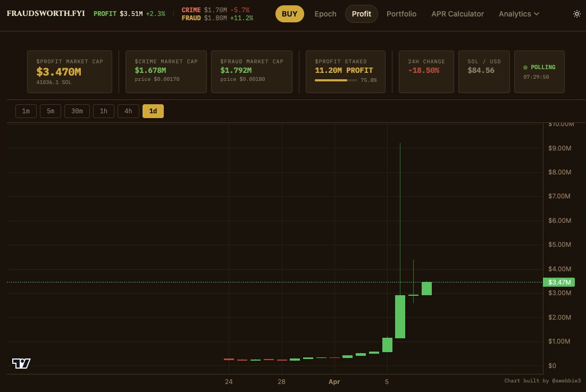586x392 pixels.
Task: Click the Apr label on time axis
Action: tap(334, 382)
